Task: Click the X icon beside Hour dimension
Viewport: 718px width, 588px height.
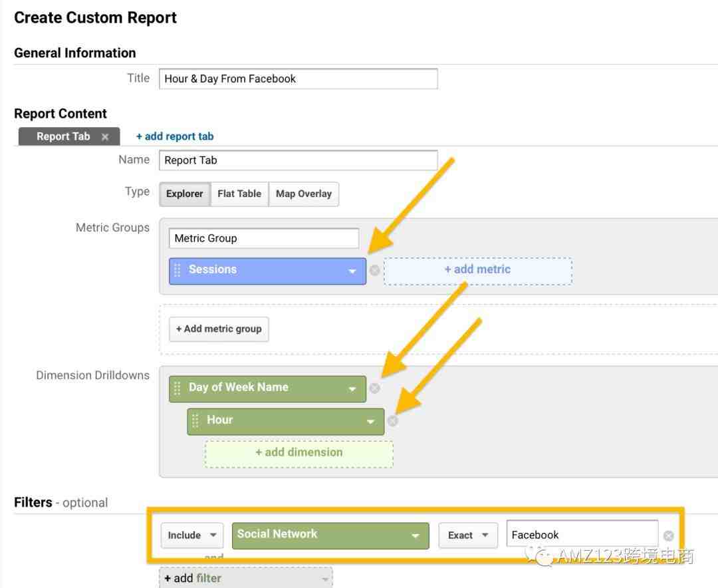Action: (393, 421)
